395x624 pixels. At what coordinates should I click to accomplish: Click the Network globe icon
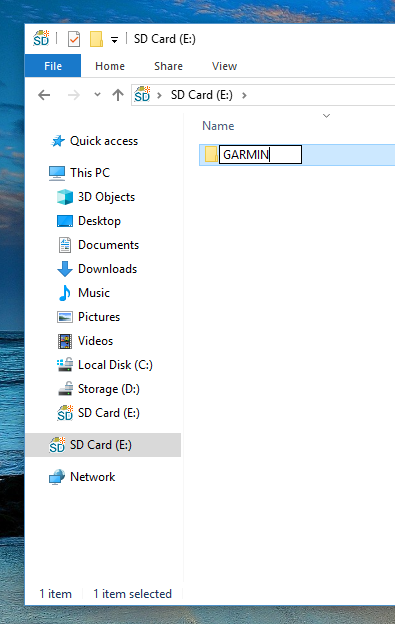pyautogui.click(x=57, y=477)
